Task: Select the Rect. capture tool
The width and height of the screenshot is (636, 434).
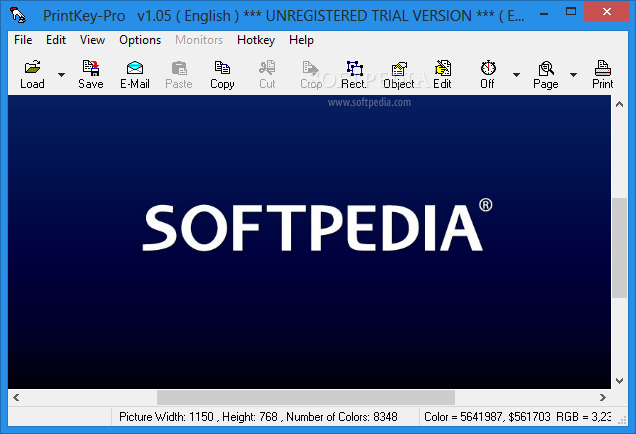Action: coord(354,75)
